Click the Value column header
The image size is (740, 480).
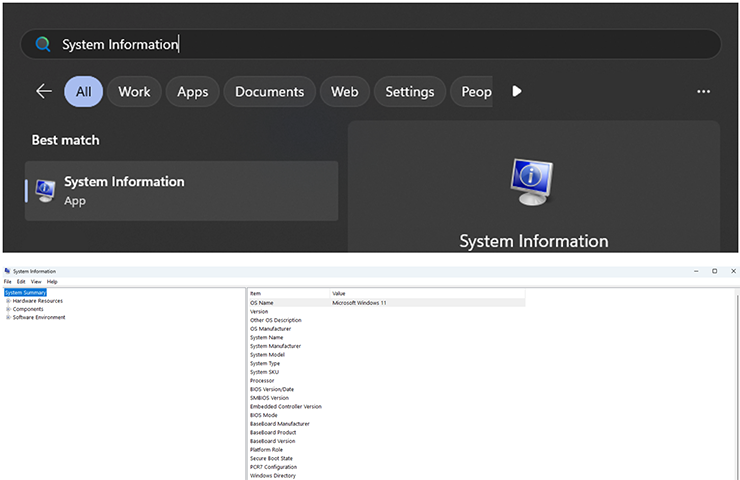[x=428, y=294]
